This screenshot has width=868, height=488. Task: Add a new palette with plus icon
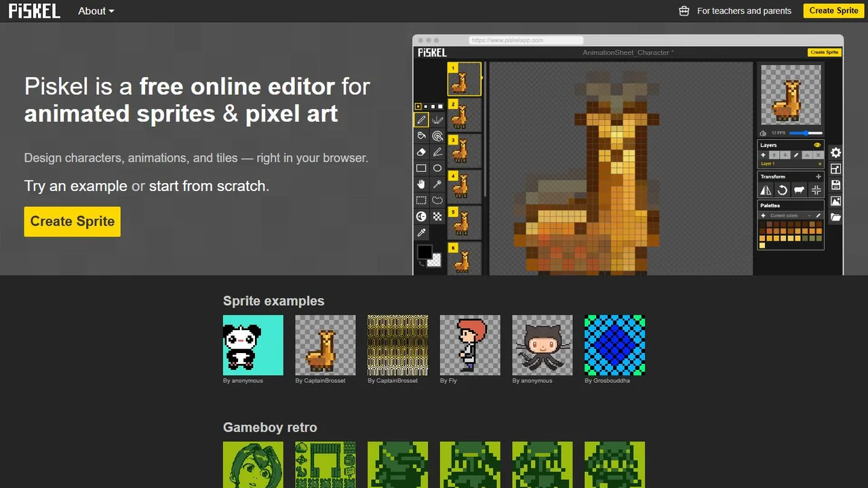click(764, 216)
